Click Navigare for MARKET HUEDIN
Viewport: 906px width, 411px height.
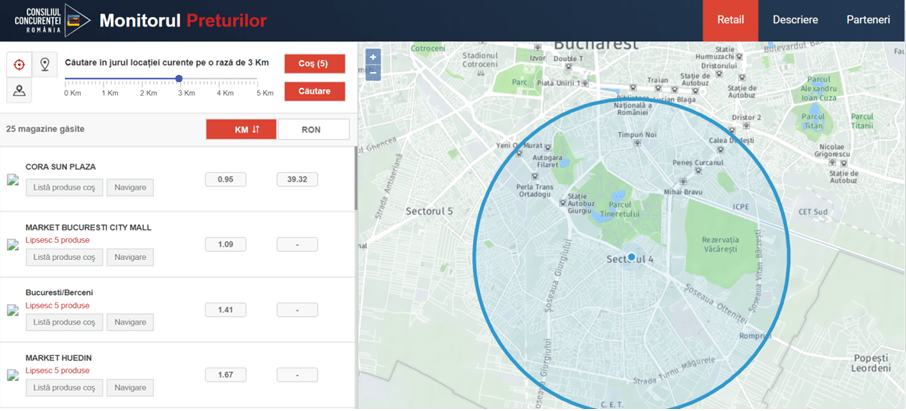tap(130, 387)
